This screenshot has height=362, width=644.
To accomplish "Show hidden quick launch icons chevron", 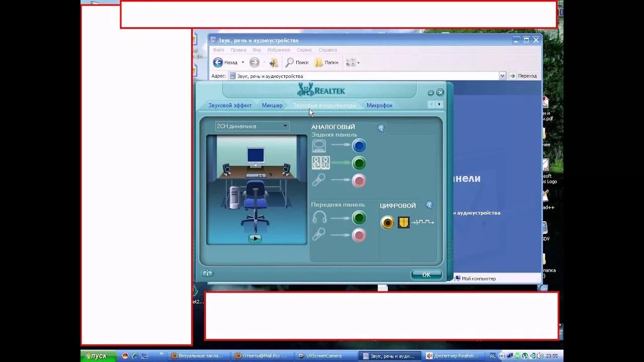I will tap(160, 354).
